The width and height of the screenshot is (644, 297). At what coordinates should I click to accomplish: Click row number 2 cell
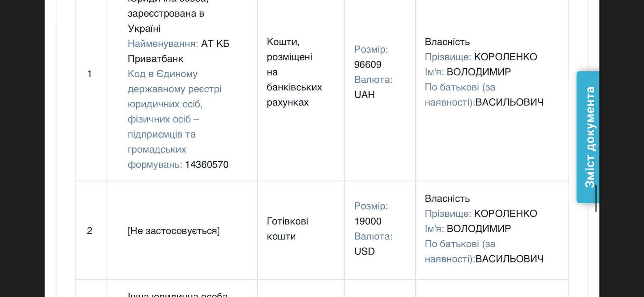(90, 231)
